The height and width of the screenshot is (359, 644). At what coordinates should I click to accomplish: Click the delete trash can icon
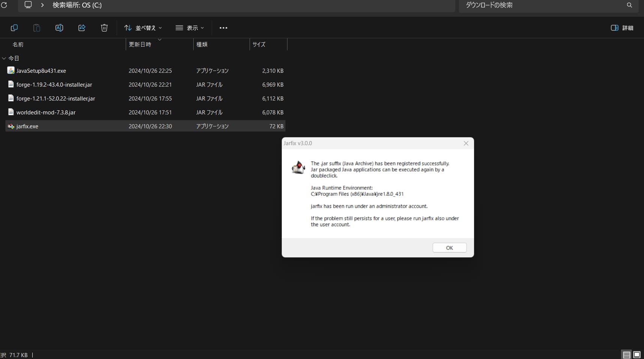(104, 28)
